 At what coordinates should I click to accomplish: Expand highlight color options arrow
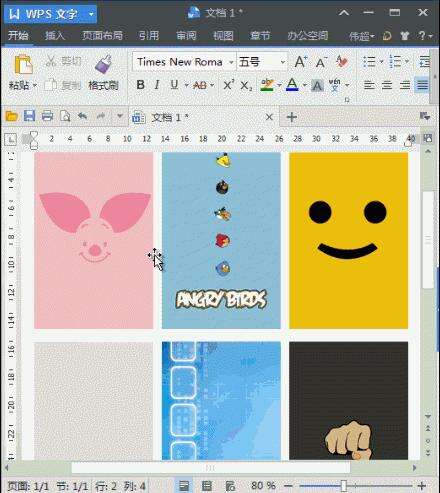point(279,86)
